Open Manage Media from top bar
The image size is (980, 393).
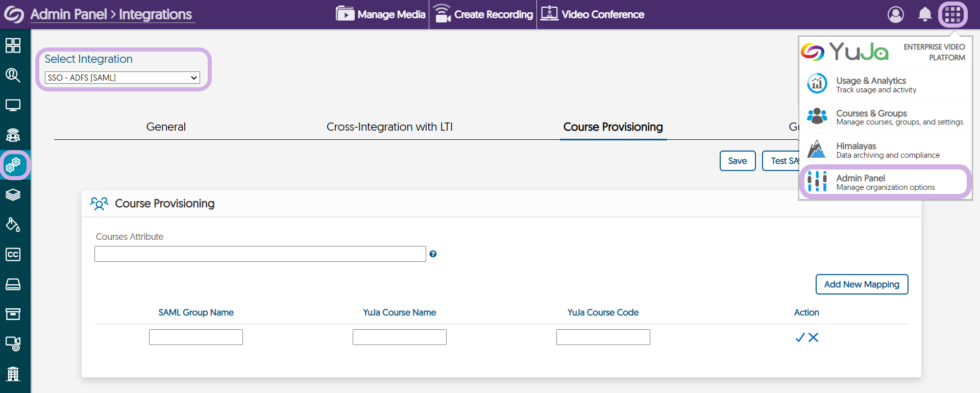(381, 14)
